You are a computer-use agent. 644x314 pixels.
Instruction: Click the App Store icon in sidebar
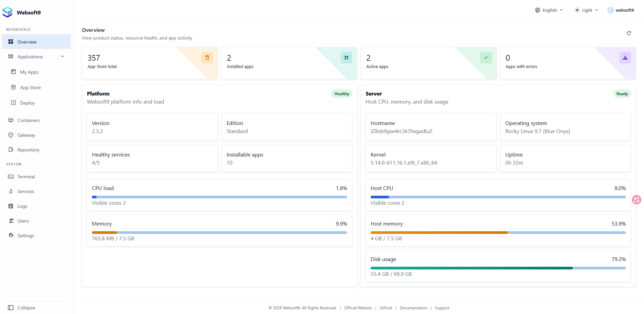[x=13, y=87]
